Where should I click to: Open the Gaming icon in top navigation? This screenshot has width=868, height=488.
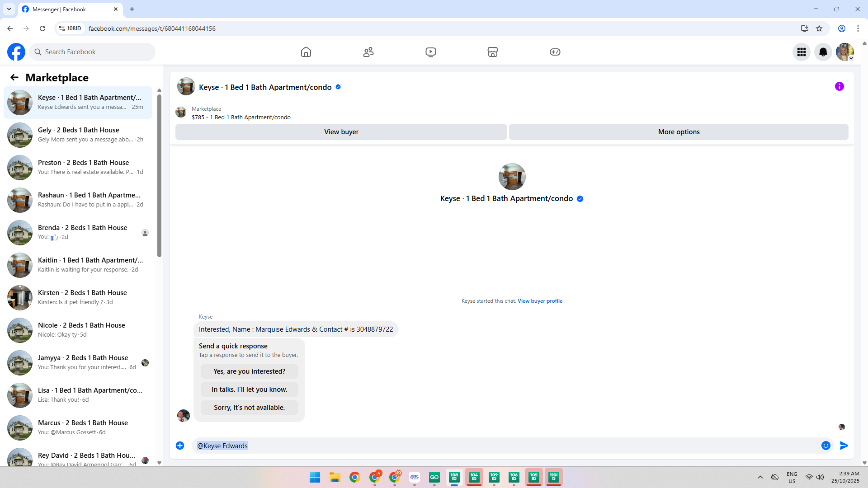pyautogui.click(x=555, y=52)
